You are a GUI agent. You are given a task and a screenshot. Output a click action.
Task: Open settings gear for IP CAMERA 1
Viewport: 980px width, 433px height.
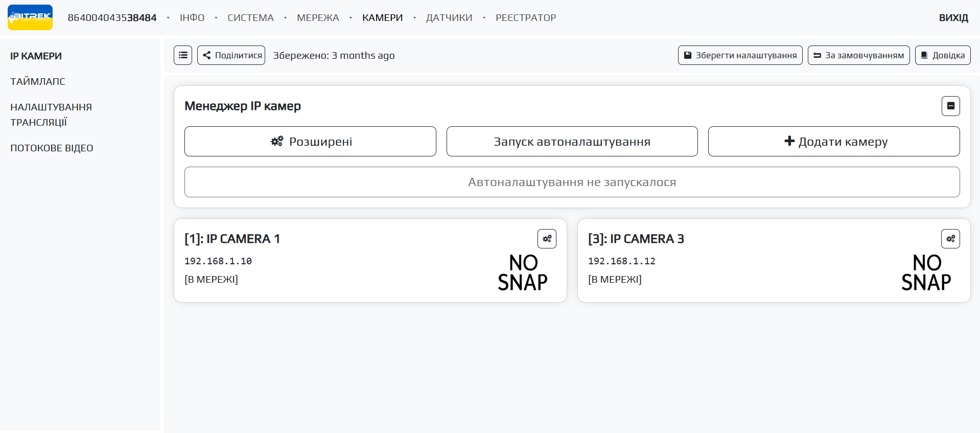click(547, 239)
